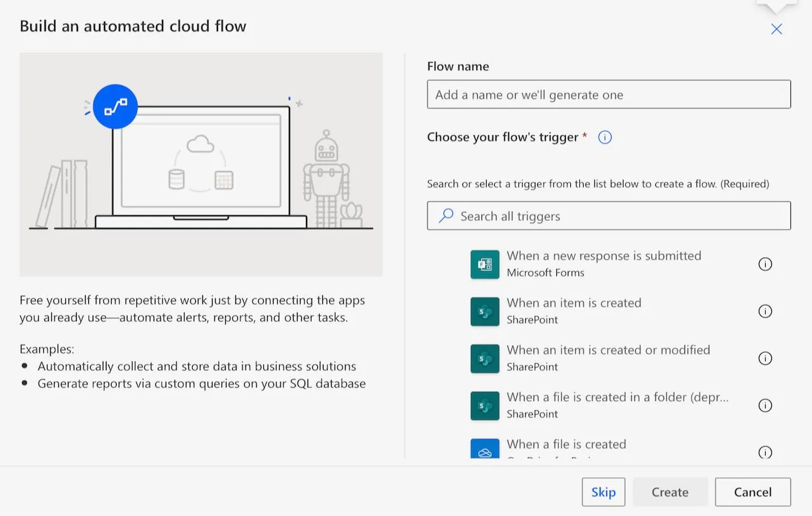View info for "When a new response is submitted"
812x516 pixels.
tap(765, 264)
